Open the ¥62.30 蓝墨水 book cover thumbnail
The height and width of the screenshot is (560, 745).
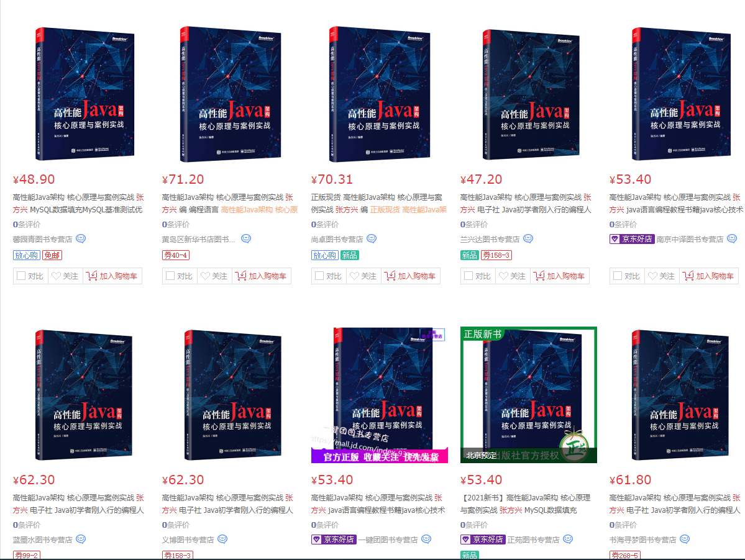[x=84, y=395]
